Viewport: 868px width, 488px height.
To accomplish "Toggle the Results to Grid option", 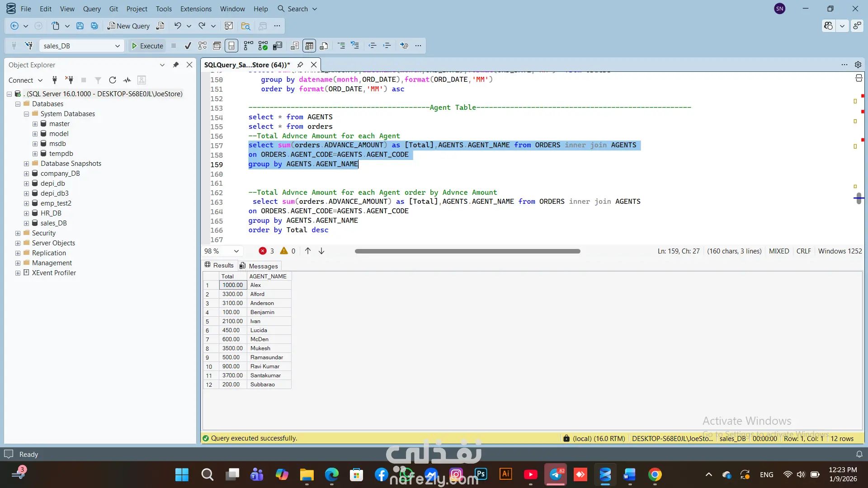I will pos(309,46).
